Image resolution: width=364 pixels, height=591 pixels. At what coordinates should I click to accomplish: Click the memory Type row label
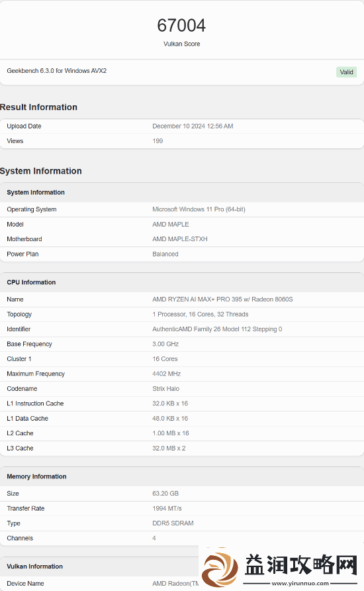point(13,523)
